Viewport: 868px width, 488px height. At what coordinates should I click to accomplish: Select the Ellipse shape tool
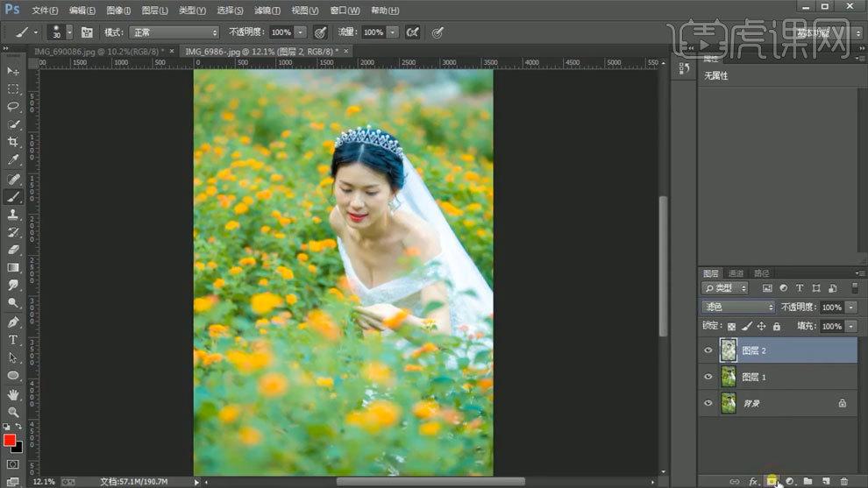click(x=13, y=375)
